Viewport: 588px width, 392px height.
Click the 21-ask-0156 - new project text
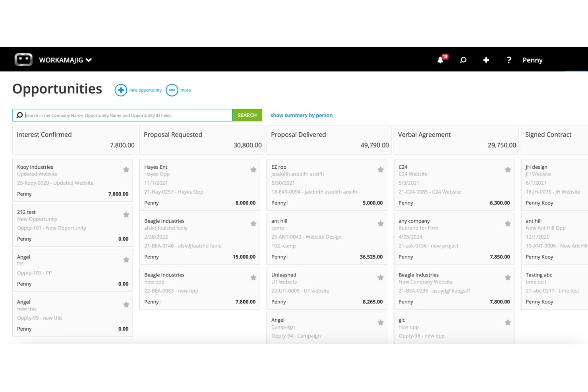428,246
